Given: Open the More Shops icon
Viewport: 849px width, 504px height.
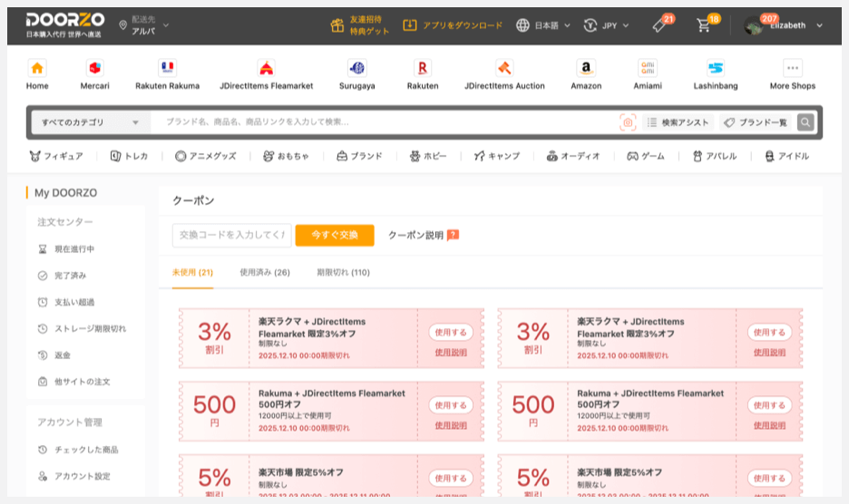Looking at the screenshot, I should pyautogui.click(x=793, y=68).
